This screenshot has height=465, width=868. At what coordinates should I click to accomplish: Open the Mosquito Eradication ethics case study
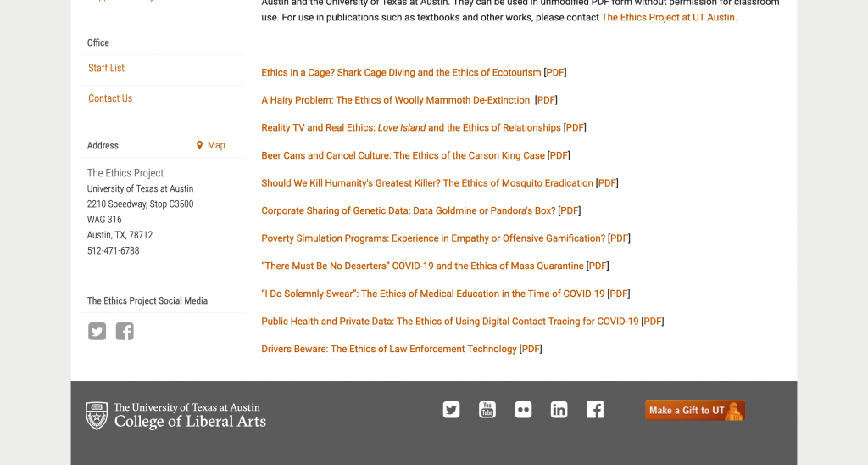click(427, 183)
